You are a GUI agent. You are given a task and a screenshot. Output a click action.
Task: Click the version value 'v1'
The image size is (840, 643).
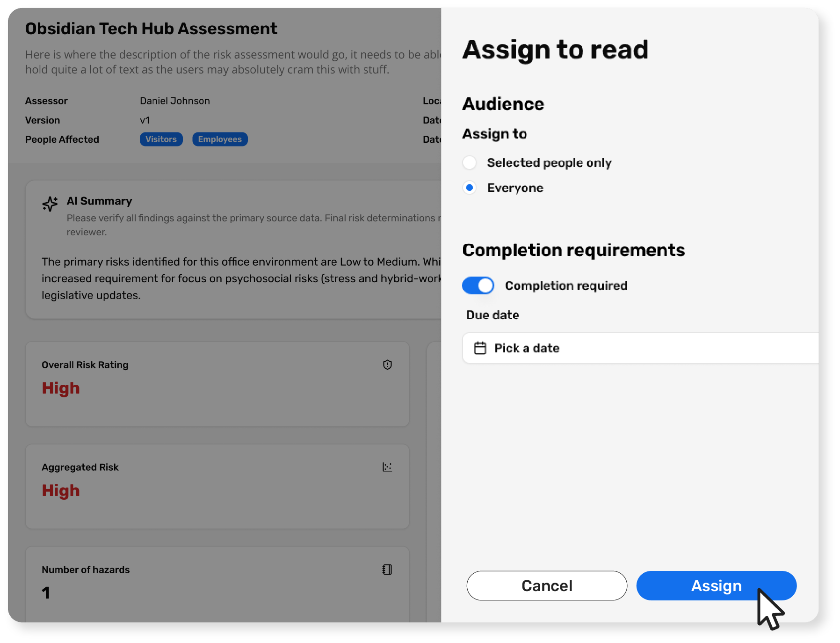145,120
